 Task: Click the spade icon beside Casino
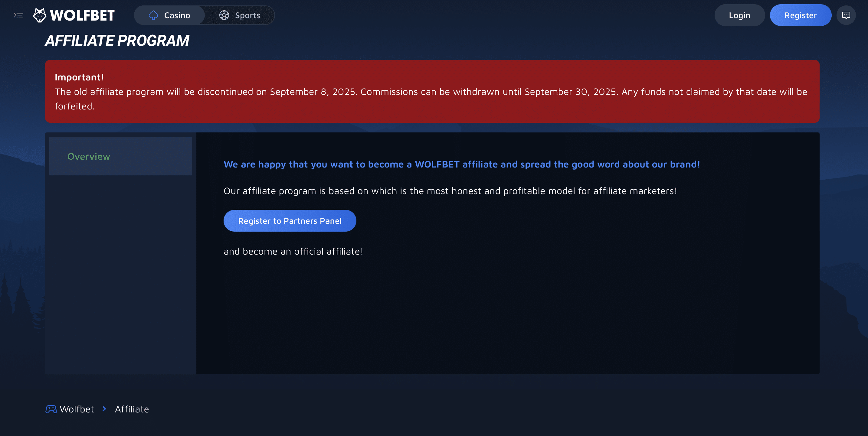coord(153,15)
